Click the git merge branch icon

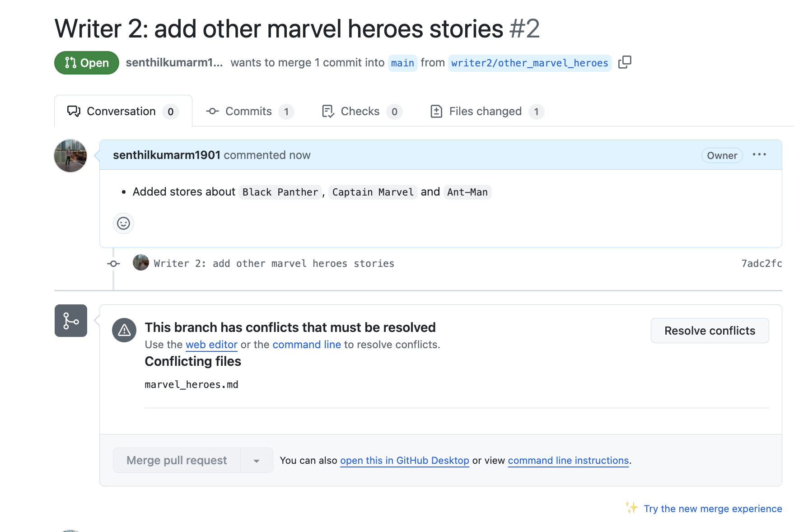(x=71, y=321)
